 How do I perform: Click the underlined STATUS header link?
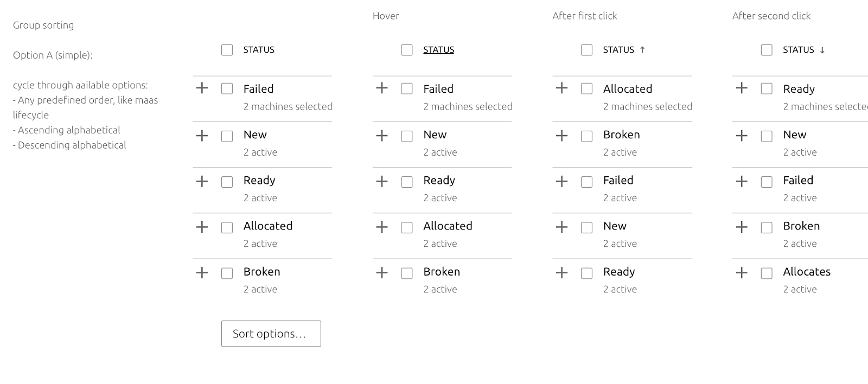438,50
